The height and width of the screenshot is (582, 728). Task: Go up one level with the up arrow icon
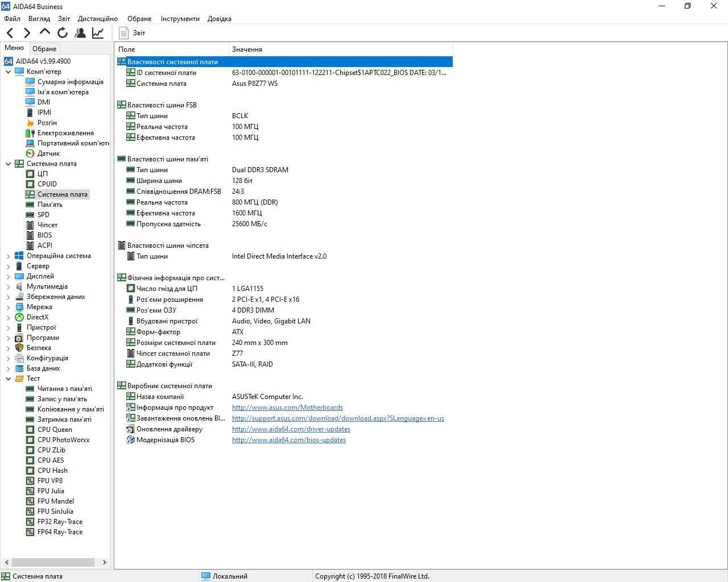44,32
